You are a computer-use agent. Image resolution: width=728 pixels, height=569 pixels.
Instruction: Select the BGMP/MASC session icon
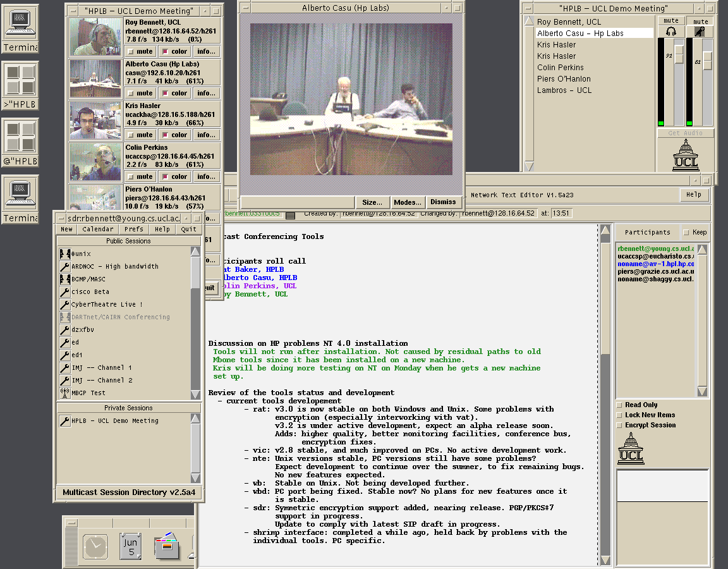point(65,279)
